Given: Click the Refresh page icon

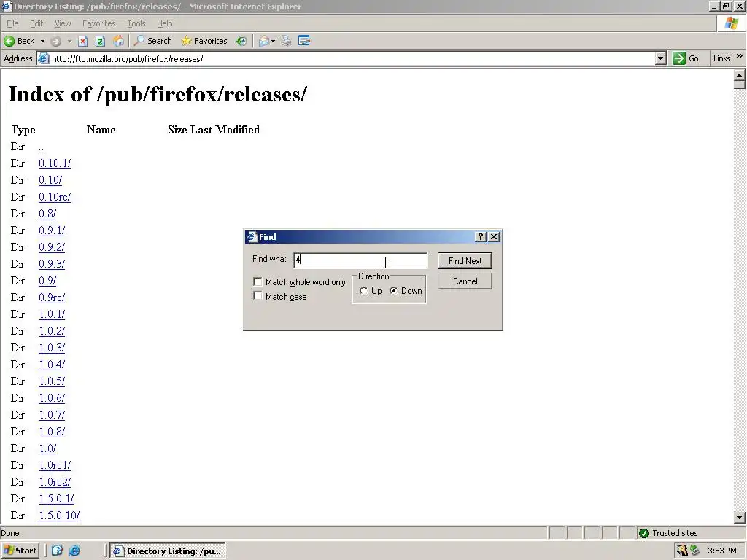Looking at the screenshot, I should pos(100,41).
